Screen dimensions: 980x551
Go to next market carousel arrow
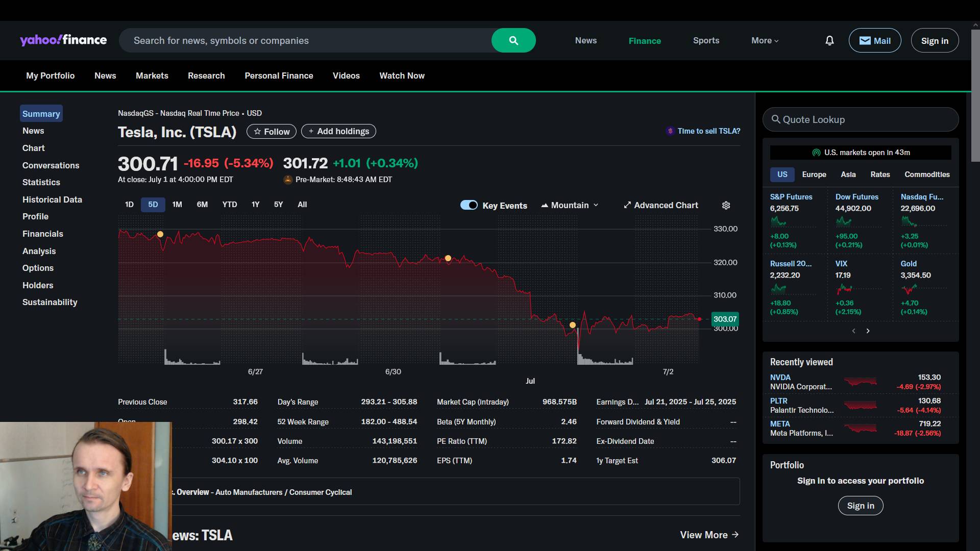[868, 331]
